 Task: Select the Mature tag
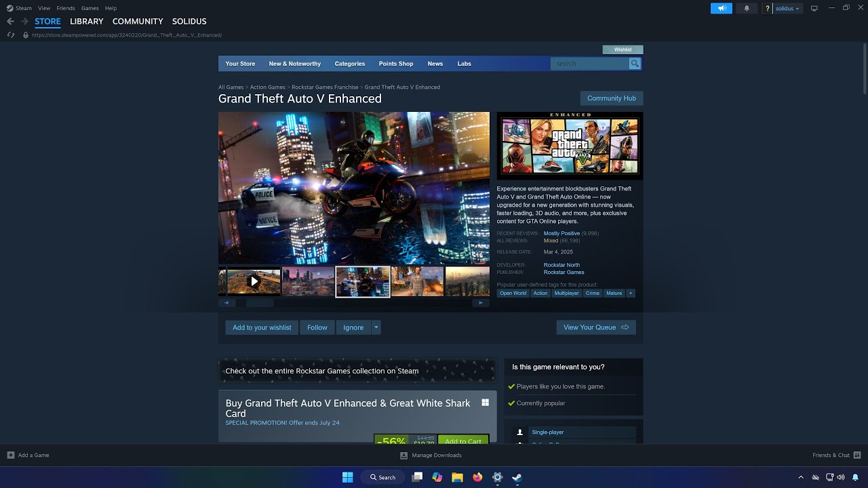click(x=614, y=293)
